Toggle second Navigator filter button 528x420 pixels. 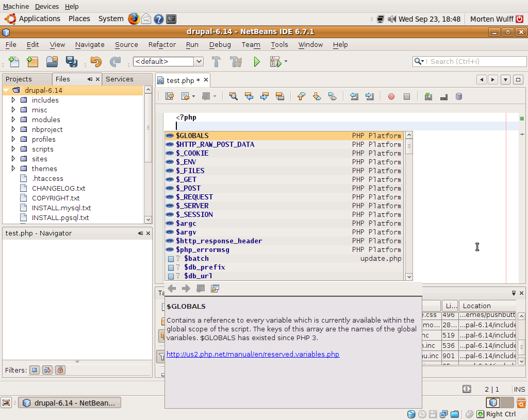click(47, 370)
